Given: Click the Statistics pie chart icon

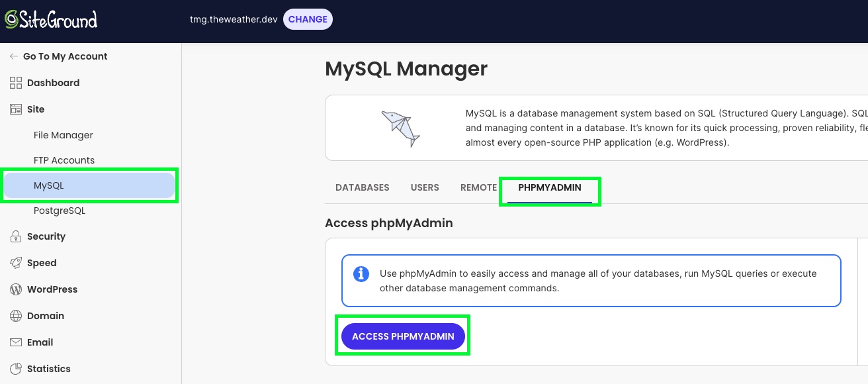Looking at the screenshot, I should pos(16,369).
